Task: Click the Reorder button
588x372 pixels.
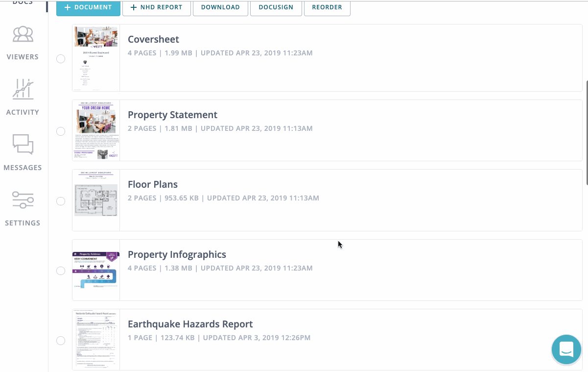Action: pos(327,8)
